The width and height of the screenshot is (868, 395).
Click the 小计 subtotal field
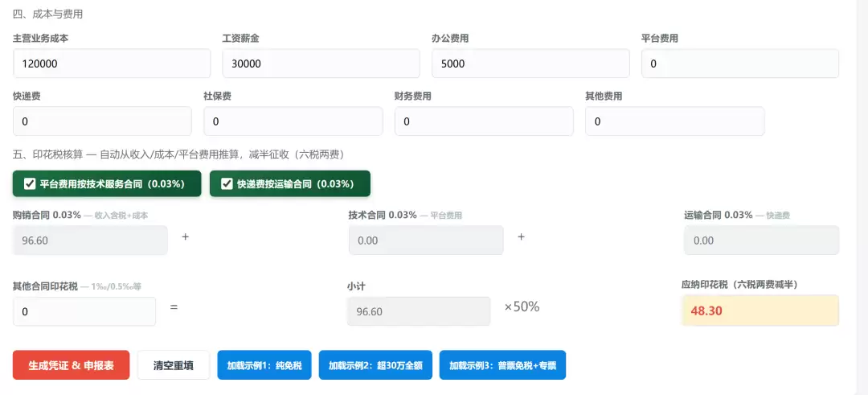pos(419,312)
